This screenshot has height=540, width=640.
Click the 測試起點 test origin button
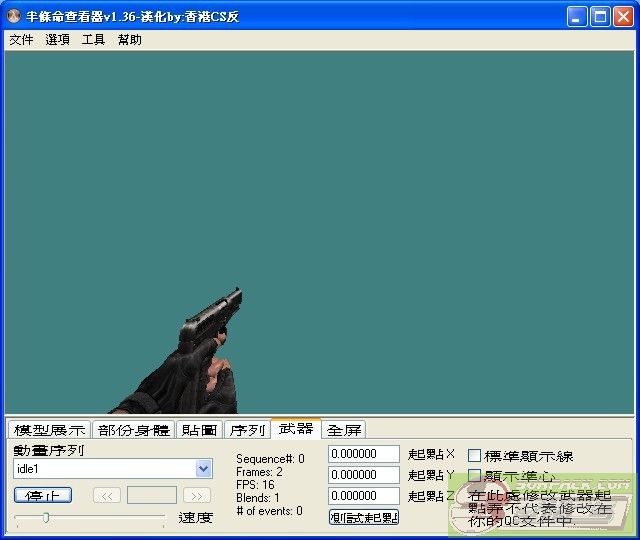point(364,518)
